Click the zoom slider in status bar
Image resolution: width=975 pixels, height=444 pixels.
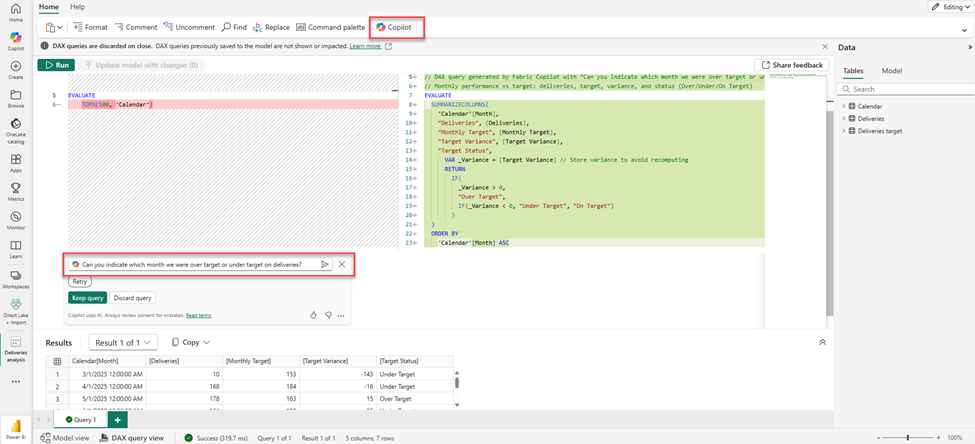[908, 438]
